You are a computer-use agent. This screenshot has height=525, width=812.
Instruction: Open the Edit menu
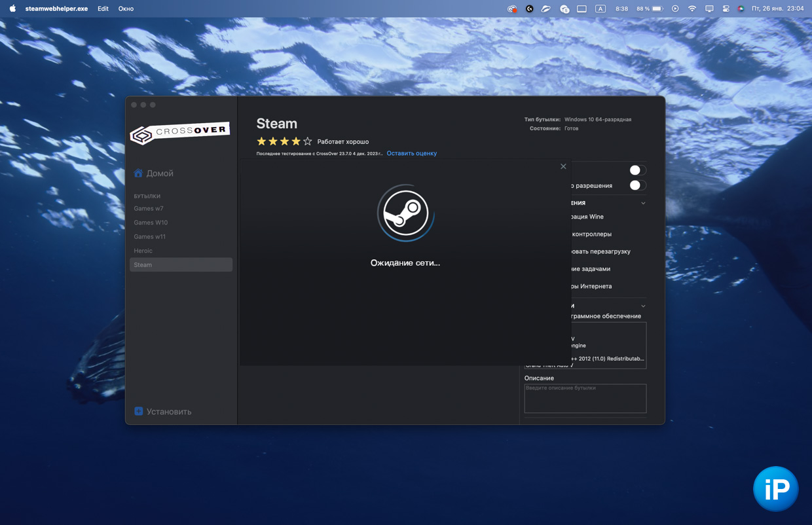[103, 9]
